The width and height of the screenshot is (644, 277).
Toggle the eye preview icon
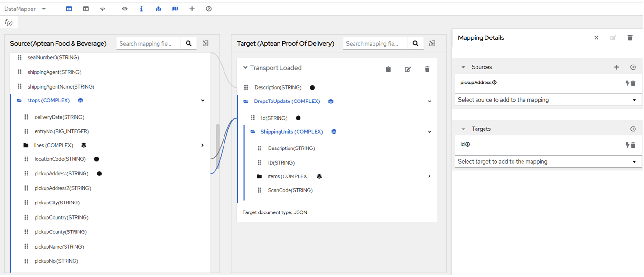pyautogui.click(x=125, y=9)
